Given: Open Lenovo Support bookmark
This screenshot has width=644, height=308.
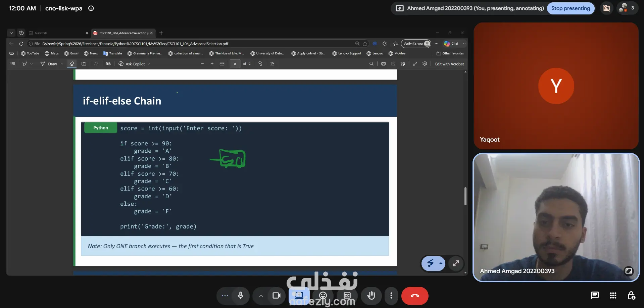Looking at the screenshot, I should (x=347, y=53).
